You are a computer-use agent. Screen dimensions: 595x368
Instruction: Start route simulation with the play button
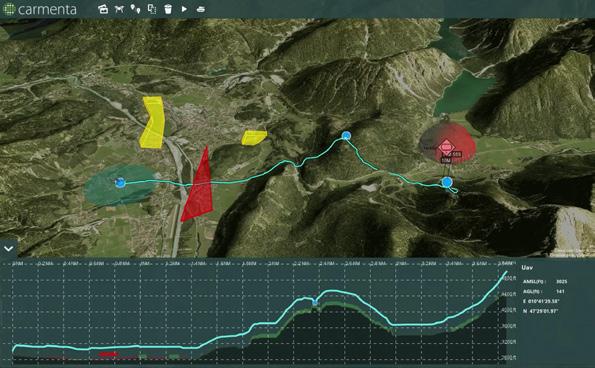coord(184,9)
